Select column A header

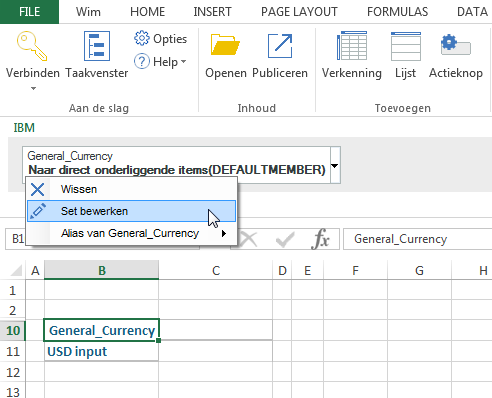point(35,270)
